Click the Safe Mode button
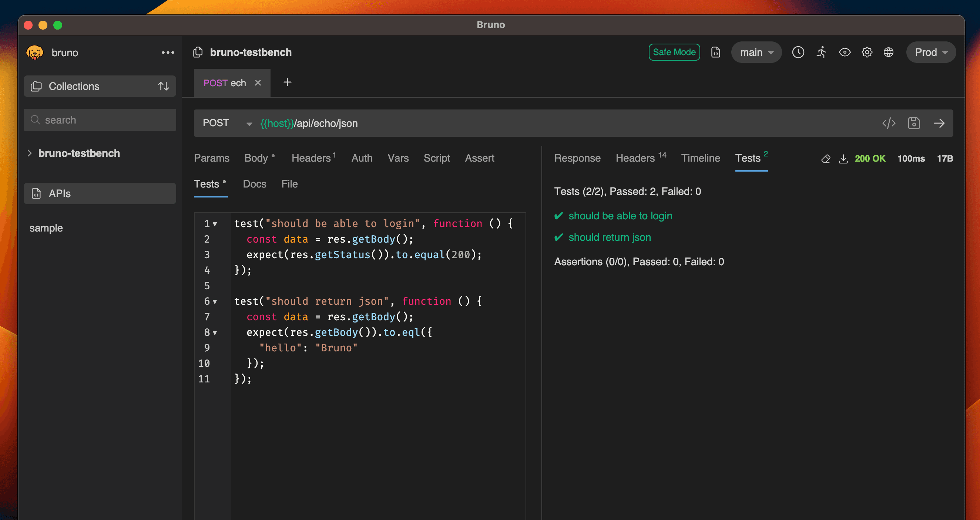Image resolution: width=980 pixels, height=520 pixels. click(x=675, y=53)
